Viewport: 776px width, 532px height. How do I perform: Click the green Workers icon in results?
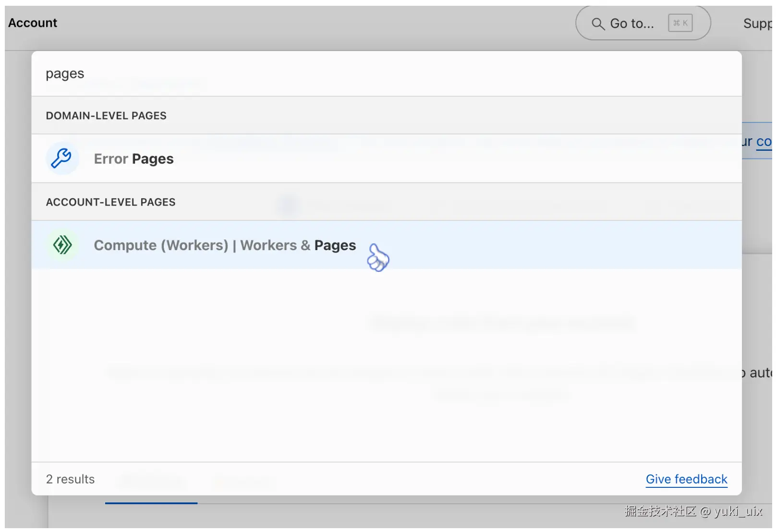pyautogui.click(x=62, y=245)
